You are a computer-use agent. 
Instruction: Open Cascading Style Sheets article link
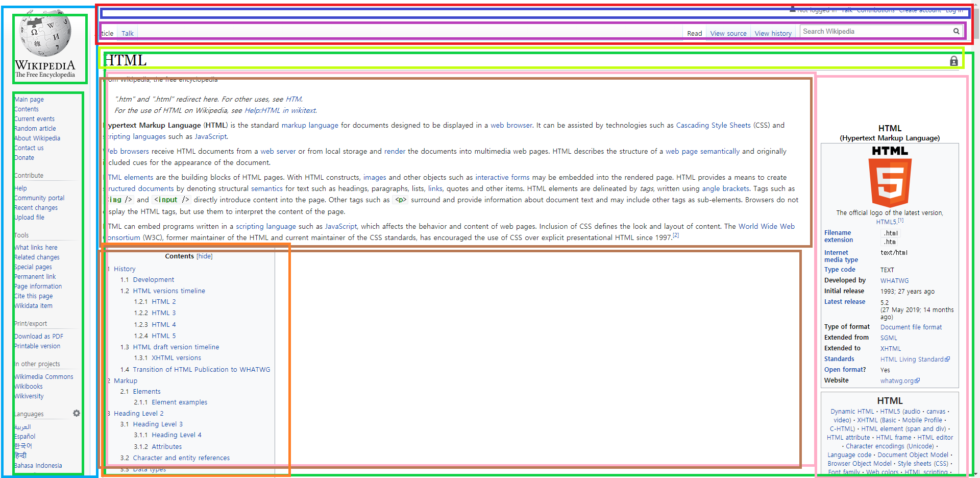[713, 125]
